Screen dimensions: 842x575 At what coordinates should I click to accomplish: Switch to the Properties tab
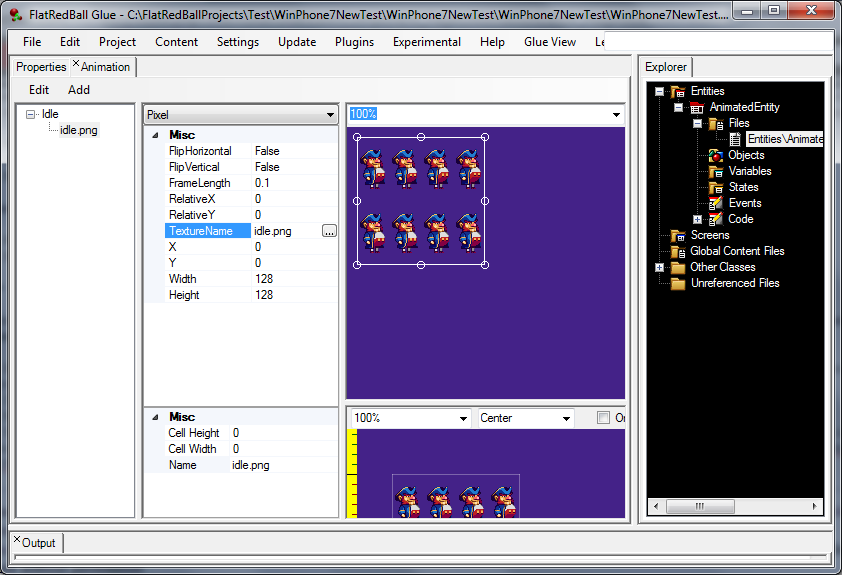(41, 67)
